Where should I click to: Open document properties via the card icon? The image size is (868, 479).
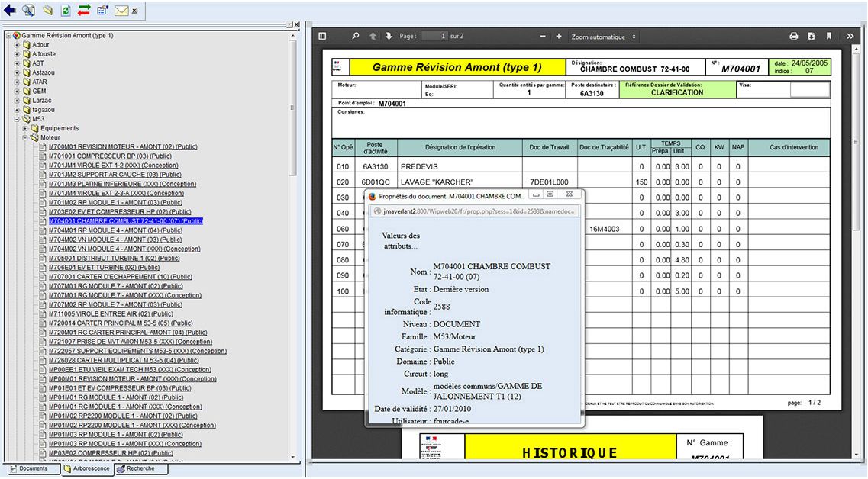pyautogui.click(x=101, y=10)
